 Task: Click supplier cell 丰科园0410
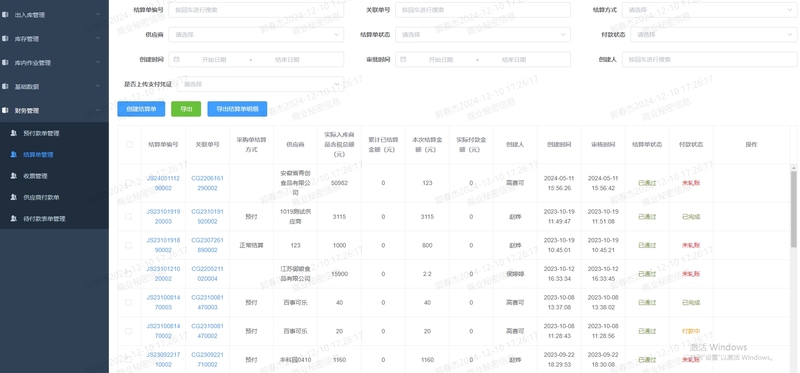(x=295, y=360)
